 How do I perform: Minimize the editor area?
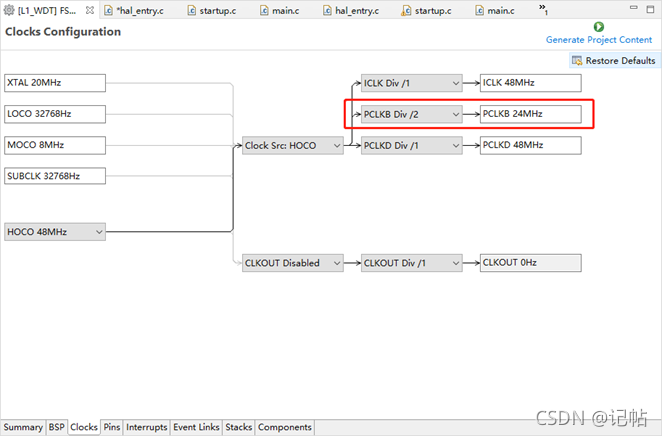point(633,8)
